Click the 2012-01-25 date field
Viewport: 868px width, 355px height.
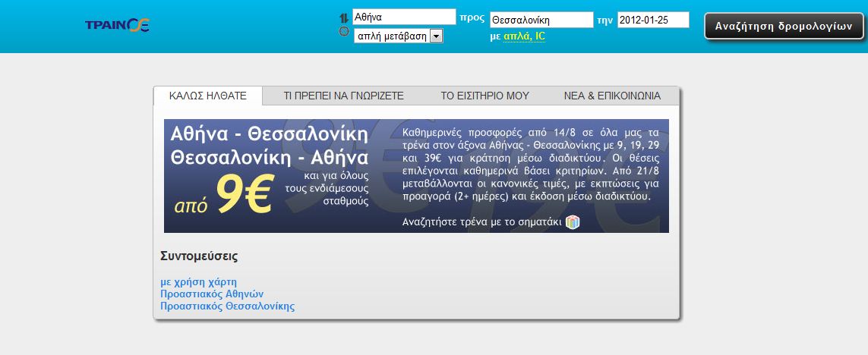[x=653, y=20]
